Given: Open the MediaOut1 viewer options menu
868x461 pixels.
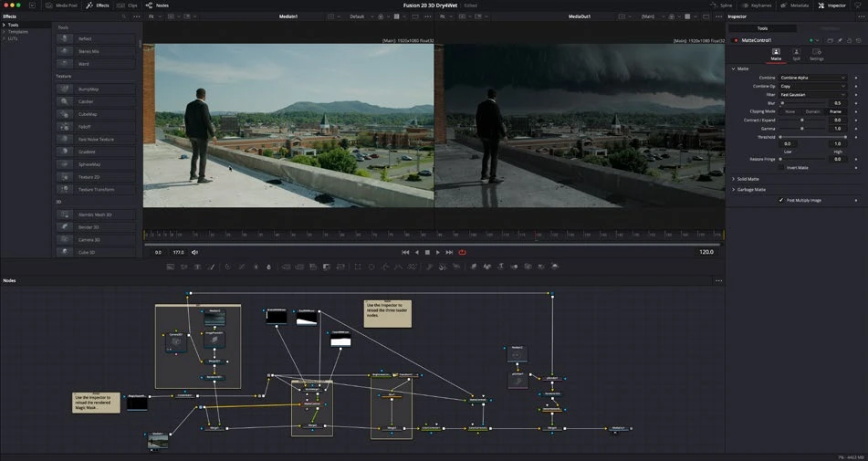Looking at the screenshot, I should point(718,16).
